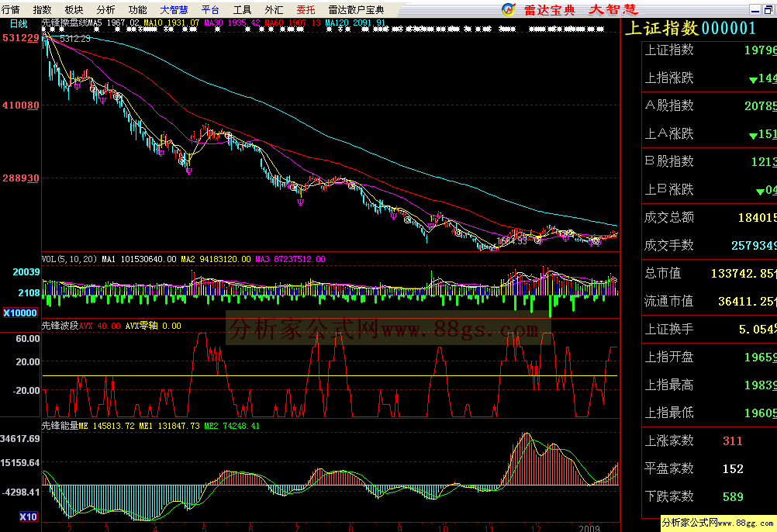Minimize the application window
Image resolution: width=777 pixels, height=532 pixels.
click(x=755, y=9)
